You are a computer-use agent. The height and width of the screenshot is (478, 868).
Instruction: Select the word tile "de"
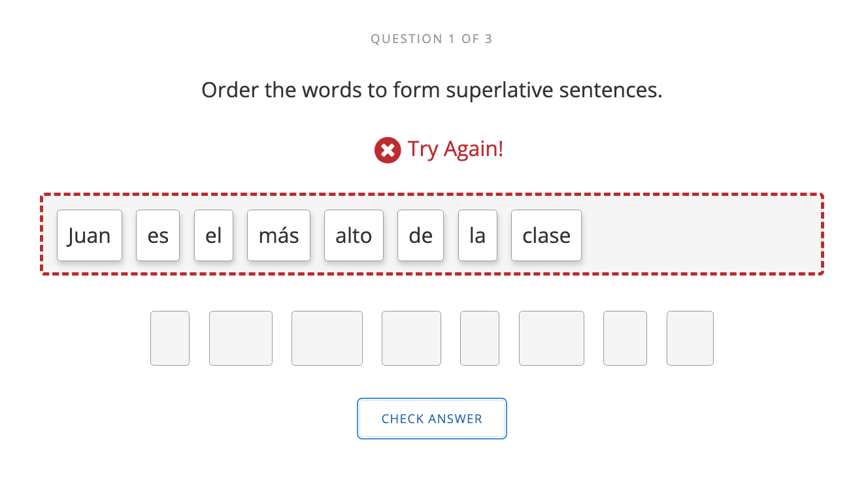[420, 235]
